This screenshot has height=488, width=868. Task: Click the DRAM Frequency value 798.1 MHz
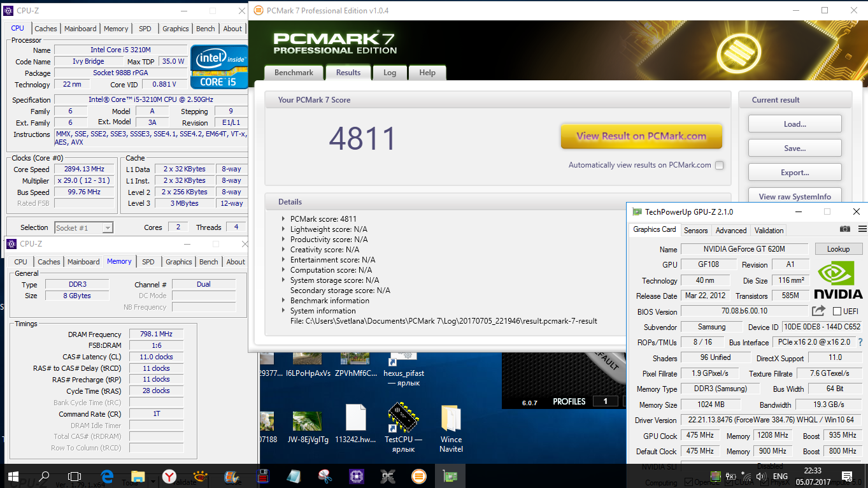156,334
